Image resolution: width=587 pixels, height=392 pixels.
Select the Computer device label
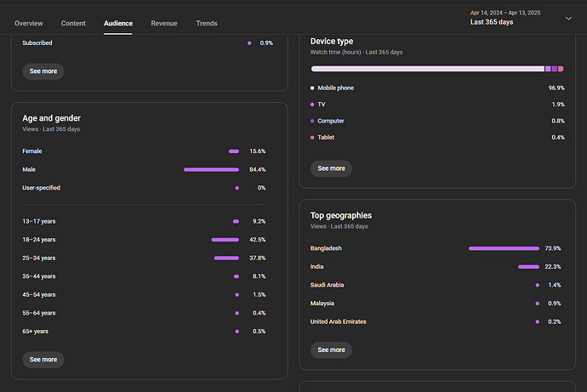point(331,121)
